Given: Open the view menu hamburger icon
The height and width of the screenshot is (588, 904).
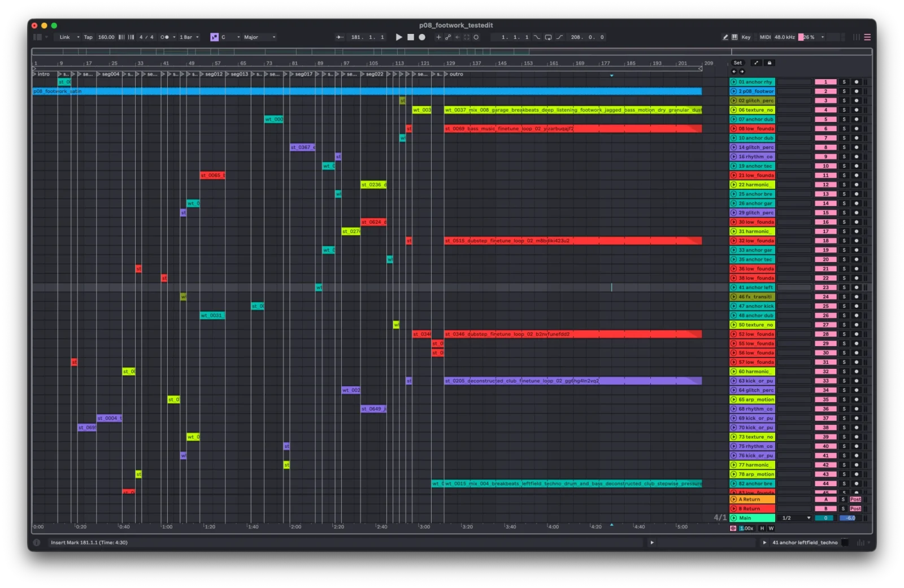Looking at the screenshot, I should point(867,37).
